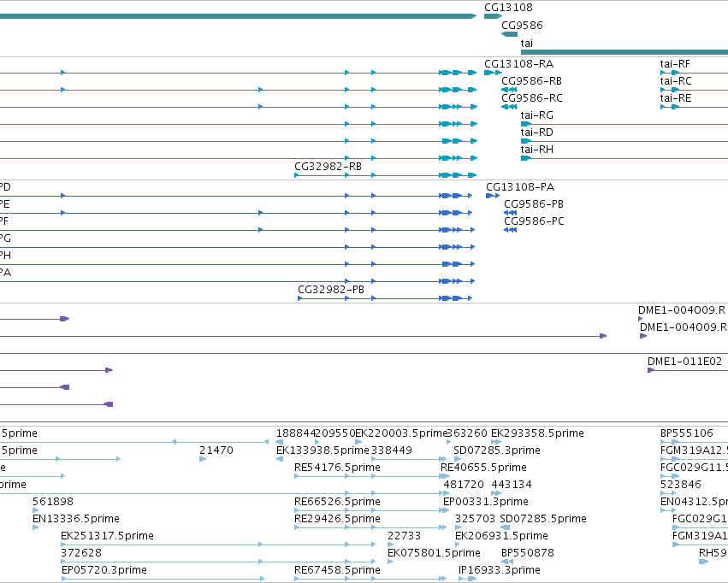Click EST label 325703
The image size is (728, 583).
[x=475, y=519]
